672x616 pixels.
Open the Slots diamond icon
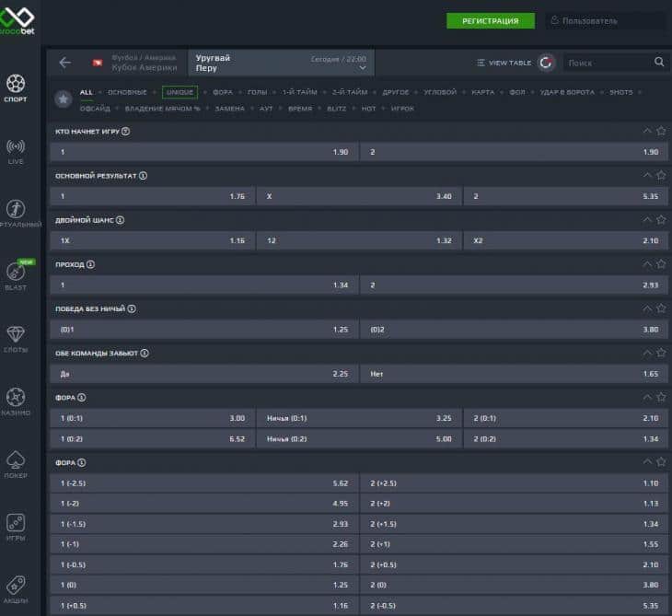click(x=16, y=333)
